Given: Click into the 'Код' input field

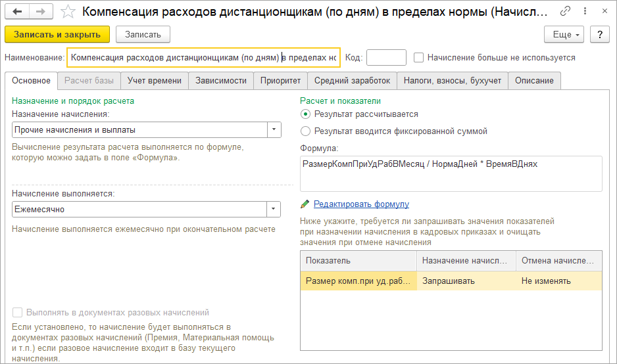Looking at the screenshot, I should (x=386, y=58).
